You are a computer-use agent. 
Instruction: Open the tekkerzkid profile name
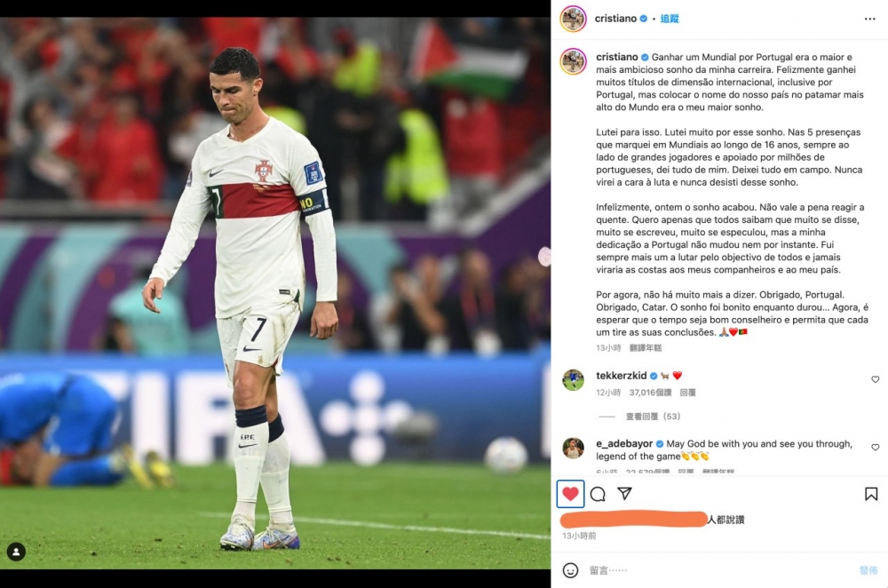tap(622, 376)
